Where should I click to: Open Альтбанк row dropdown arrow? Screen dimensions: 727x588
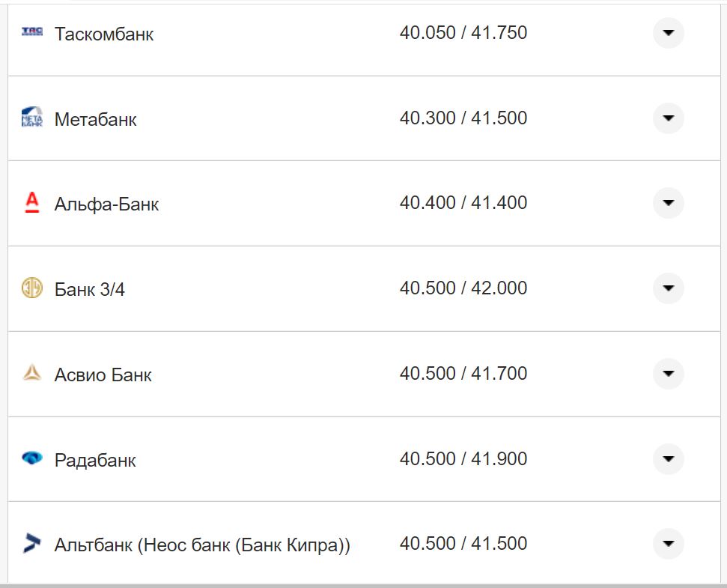point(668,543)
